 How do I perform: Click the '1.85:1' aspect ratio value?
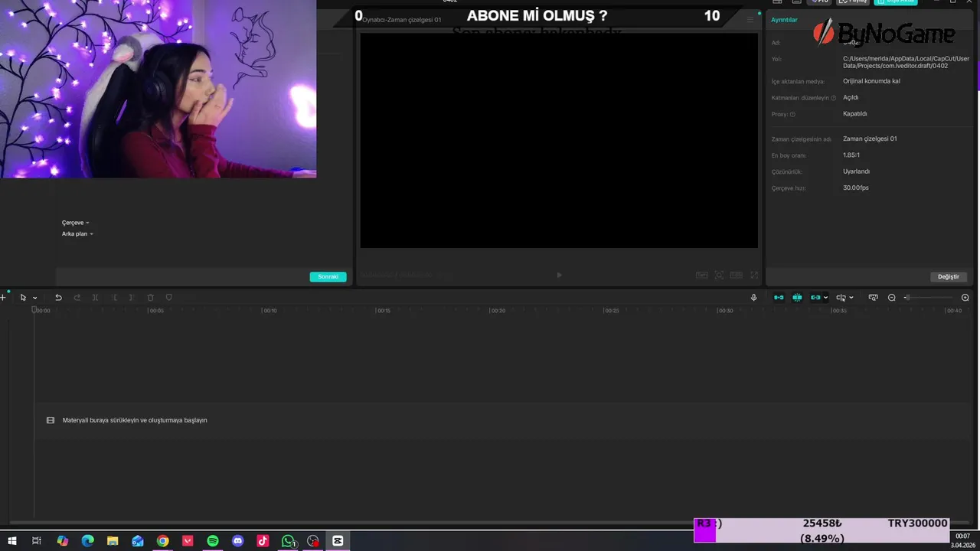click(851, 155)
